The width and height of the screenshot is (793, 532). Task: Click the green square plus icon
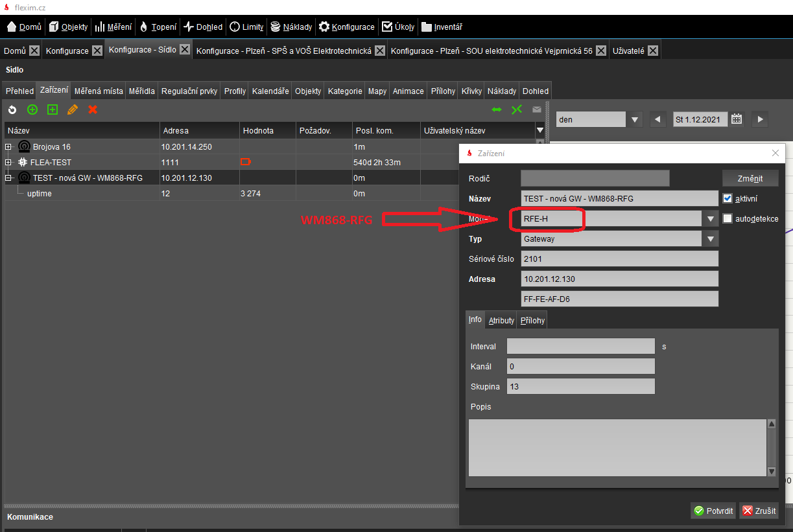click(x=53, y=110)
